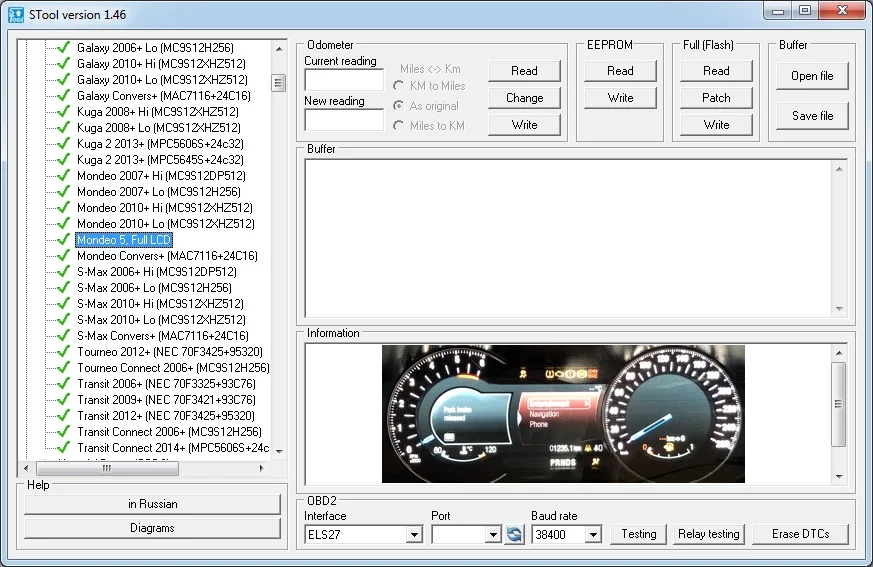Select Mondeo Convers+ (MAC7116+24C16)
Screen dimensions: 873x567
(167, 256)
